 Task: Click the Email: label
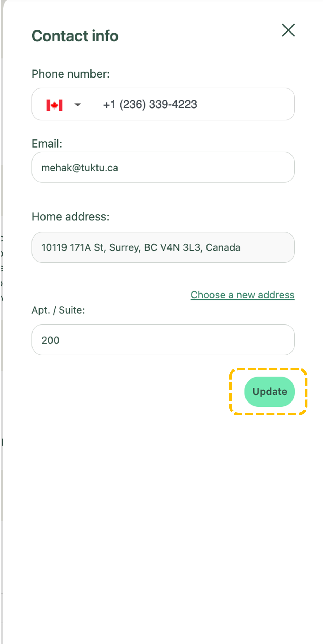47,143
